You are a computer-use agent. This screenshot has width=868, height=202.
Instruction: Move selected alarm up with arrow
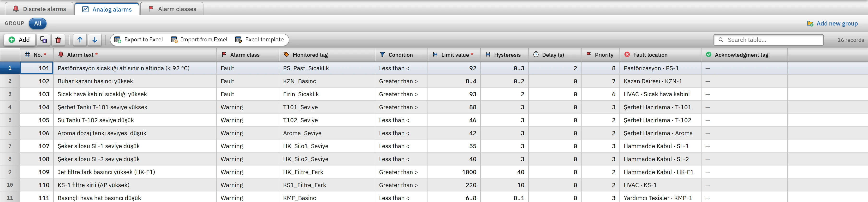tap(80, 40)
